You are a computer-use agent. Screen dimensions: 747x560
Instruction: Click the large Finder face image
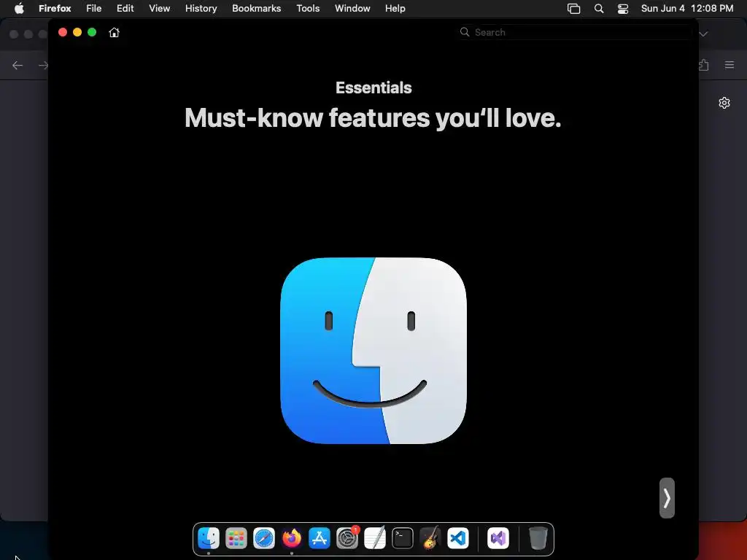tap(373, 351)
